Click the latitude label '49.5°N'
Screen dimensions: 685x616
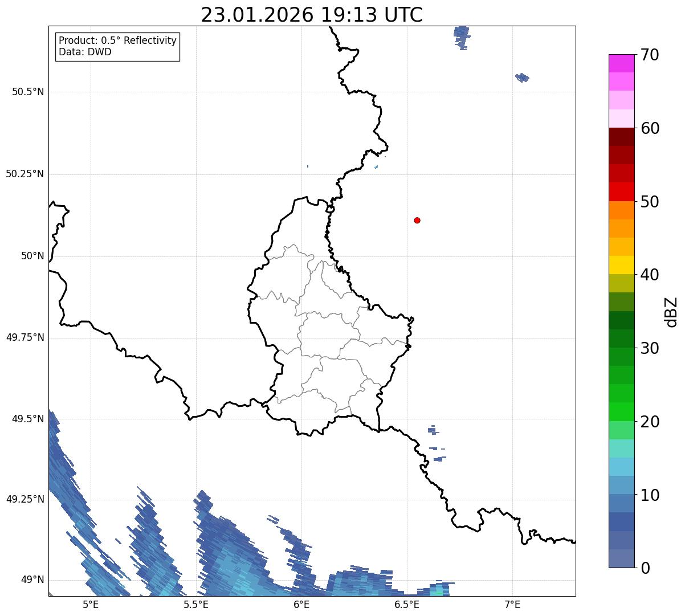(x=28, y=419)
